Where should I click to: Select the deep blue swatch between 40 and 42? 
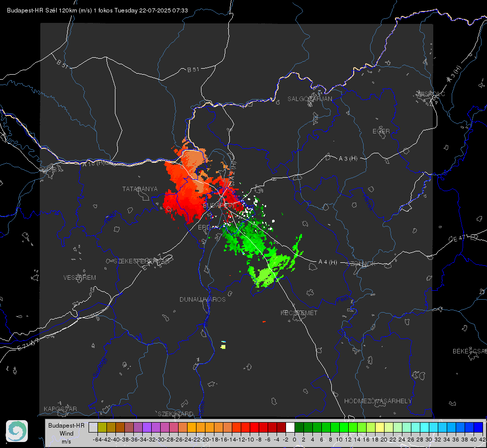click(479, 427)
